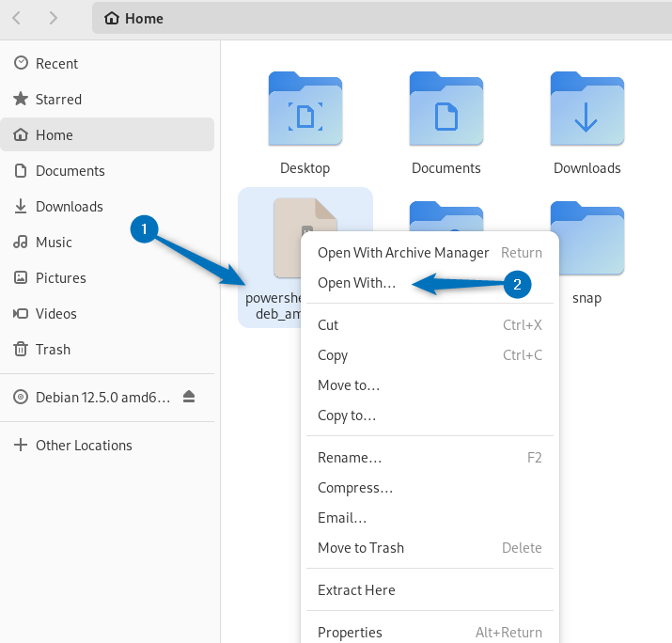The width and height of the screenshot is (672, 643).
Task: Go to Recent in the sidebar
Action: [56, 64]
